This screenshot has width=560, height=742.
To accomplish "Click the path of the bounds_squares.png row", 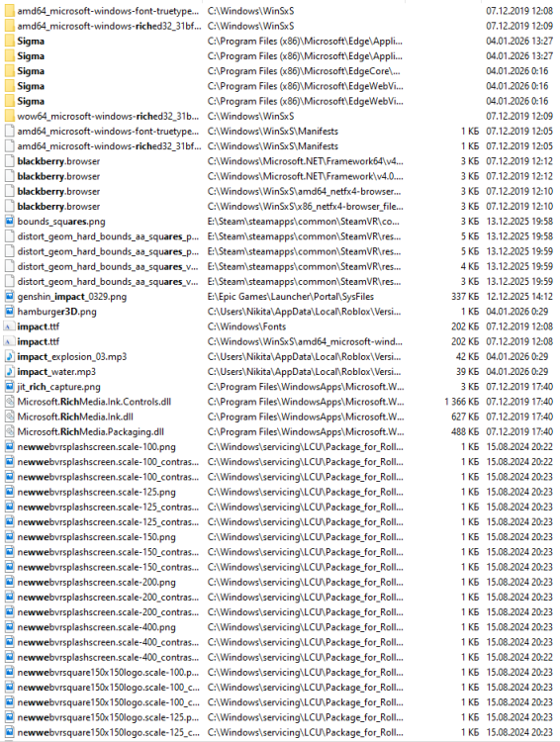I will tap(304, 222).
